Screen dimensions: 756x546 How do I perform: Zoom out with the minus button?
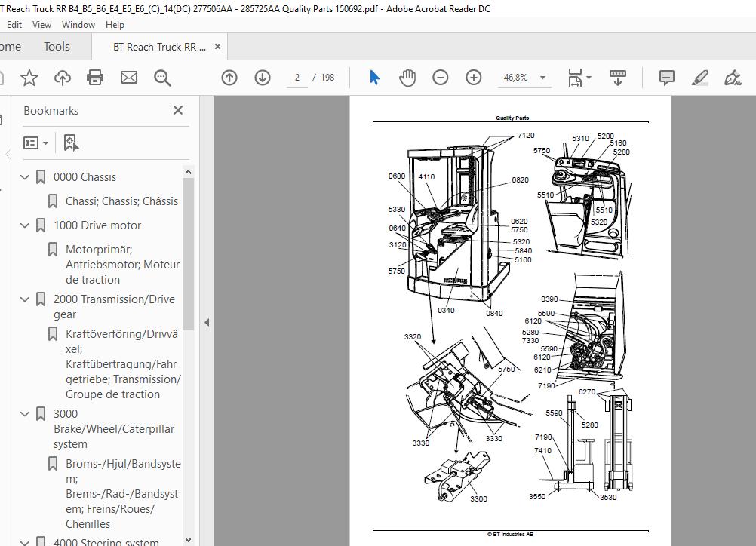coord(441,78)
